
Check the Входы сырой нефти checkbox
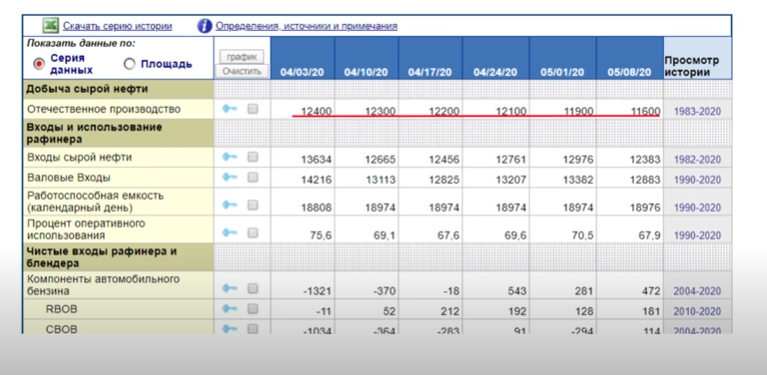coord(252,157)
